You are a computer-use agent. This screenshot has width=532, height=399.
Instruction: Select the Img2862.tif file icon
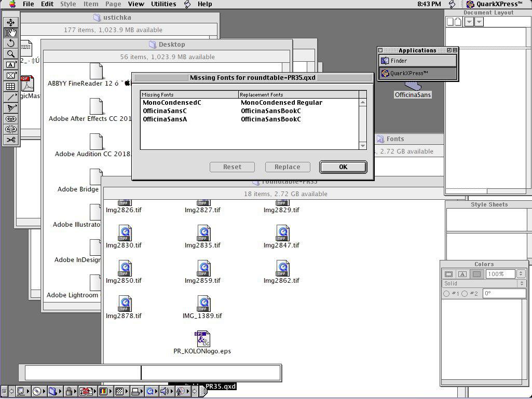pos(282,268)
